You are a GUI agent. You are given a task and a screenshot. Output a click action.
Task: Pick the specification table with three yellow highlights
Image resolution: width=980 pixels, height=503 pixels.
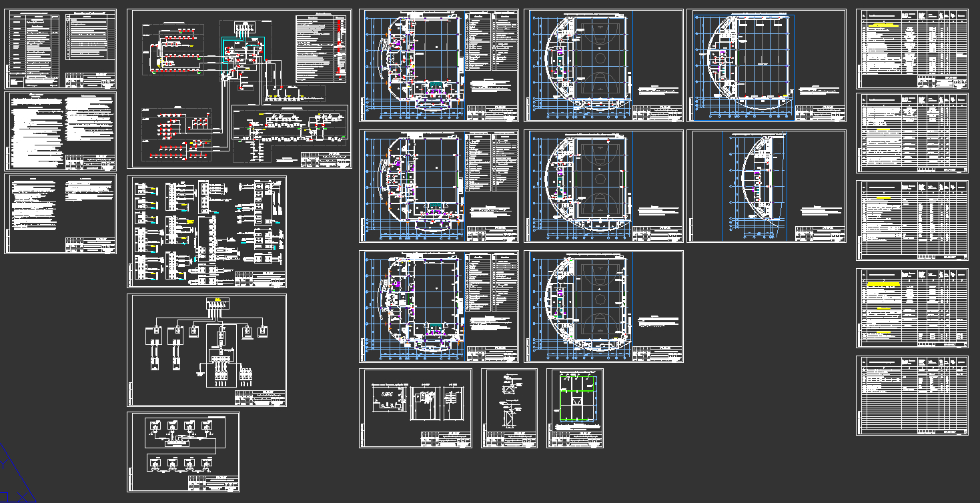pyautogui.click(x=912, y=308)
